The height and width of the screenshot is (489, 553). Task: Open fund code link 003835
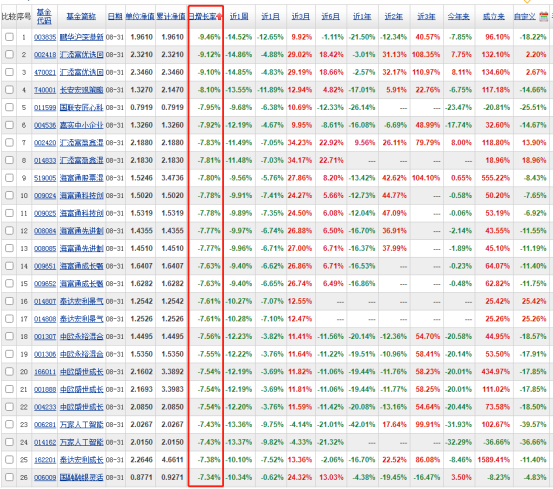45,37
